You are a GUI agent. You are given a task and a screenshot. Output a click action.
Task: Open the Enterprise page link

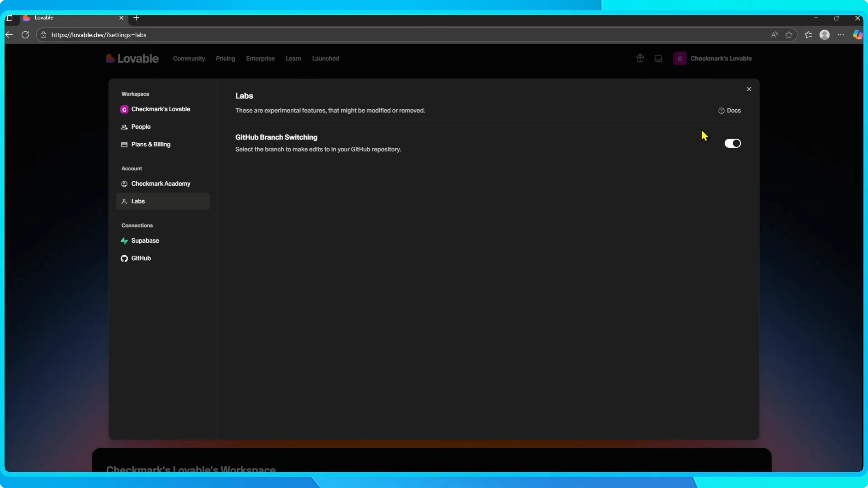(x=260, y=58)
